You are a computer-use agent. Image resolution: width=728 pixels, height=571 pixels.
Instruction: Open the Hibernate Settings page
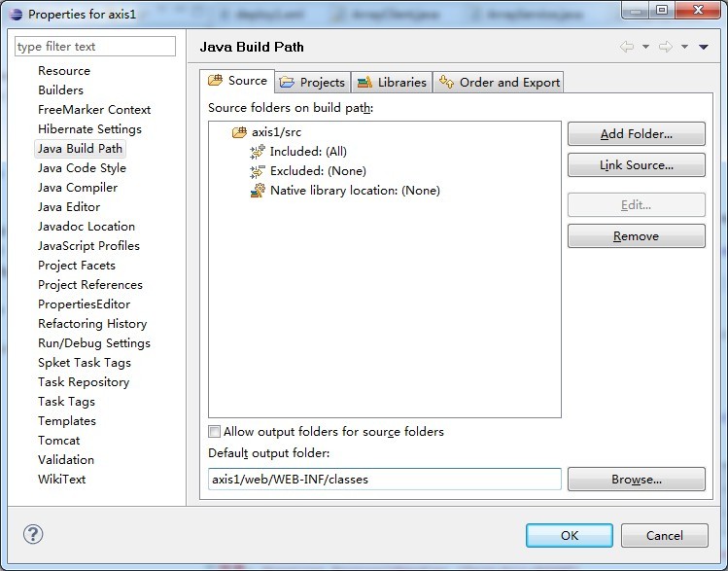click(89, 129)
